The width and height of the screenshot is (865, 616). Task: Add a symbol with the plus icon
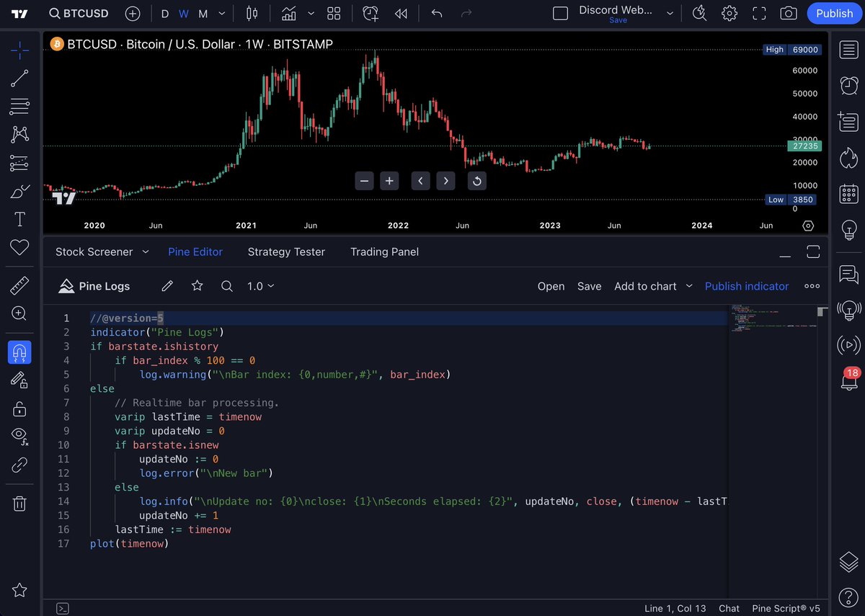click(133, 14)
